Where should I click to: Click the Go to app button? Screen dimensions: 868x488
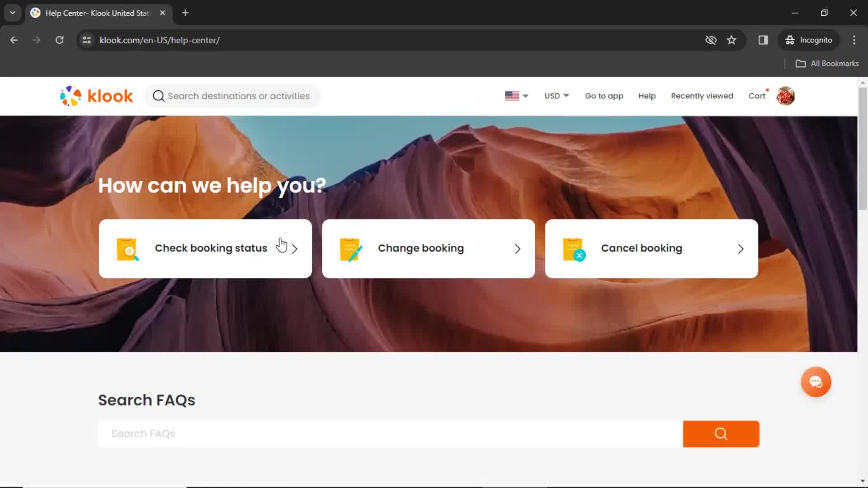tap(604, 95)
